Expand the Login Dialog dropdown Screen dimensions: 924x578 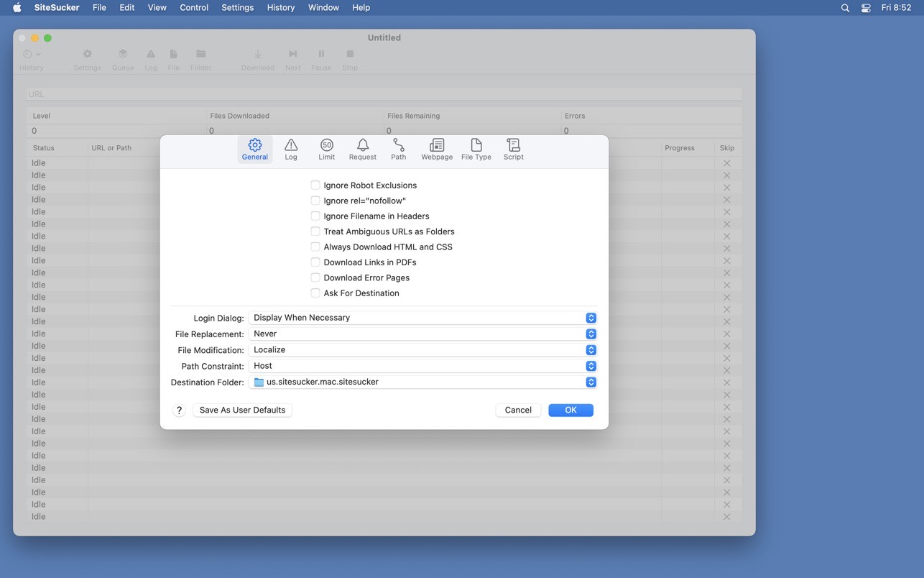(x=422, y=318)
